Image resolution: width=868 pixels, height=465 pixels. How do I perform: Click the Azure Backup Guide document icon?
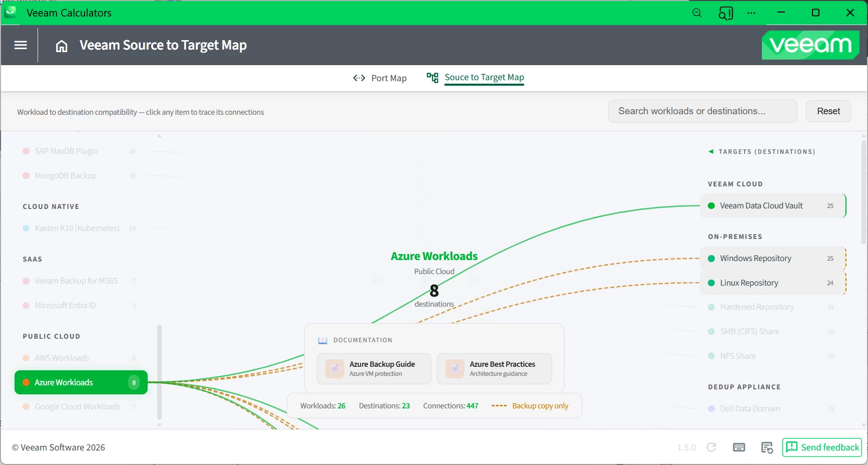(335, 369)
